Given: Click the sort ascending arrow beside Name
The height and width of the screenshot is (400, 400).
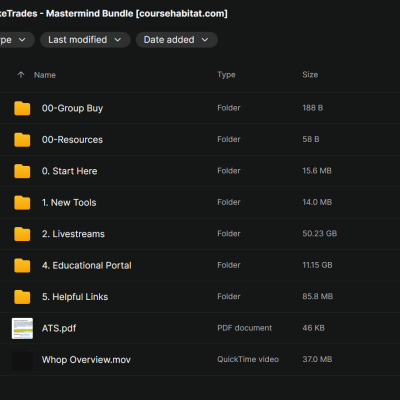Looking at the screenshot, I should 21,75.
